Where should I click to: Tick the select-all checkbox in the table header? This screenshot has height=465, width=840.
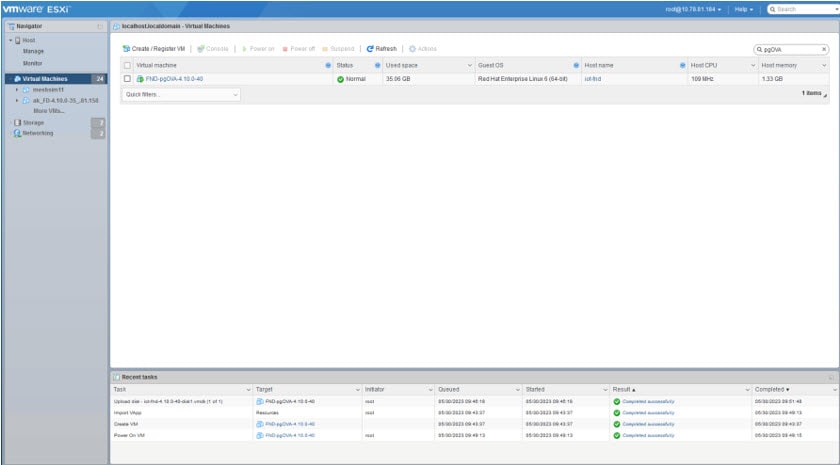pyautogui.click(x=128, y=65)
